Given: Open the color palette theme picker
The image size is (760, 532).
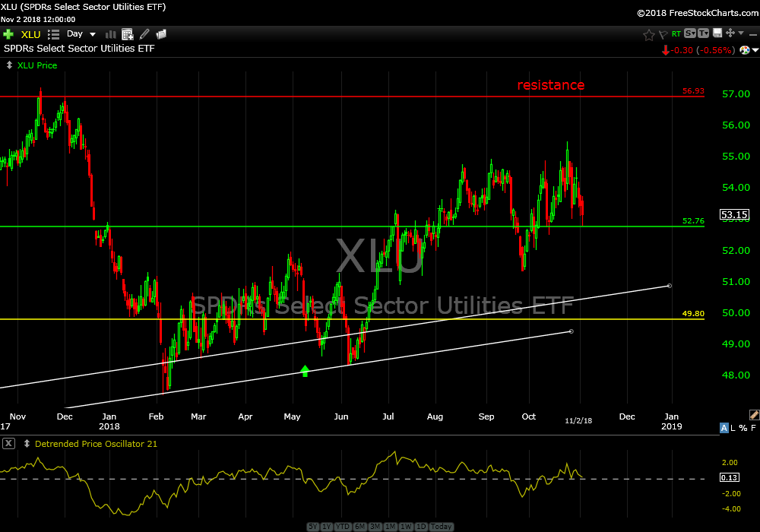Looking at the screenshot, I should coord(746,50).
